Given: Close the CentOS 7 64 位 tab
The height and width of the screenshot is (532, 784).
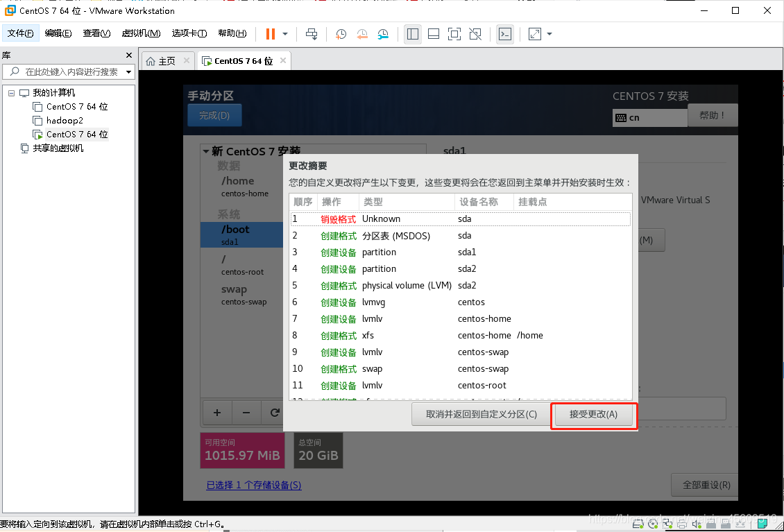Looking at the screenshot, I should tap(283, 60).
